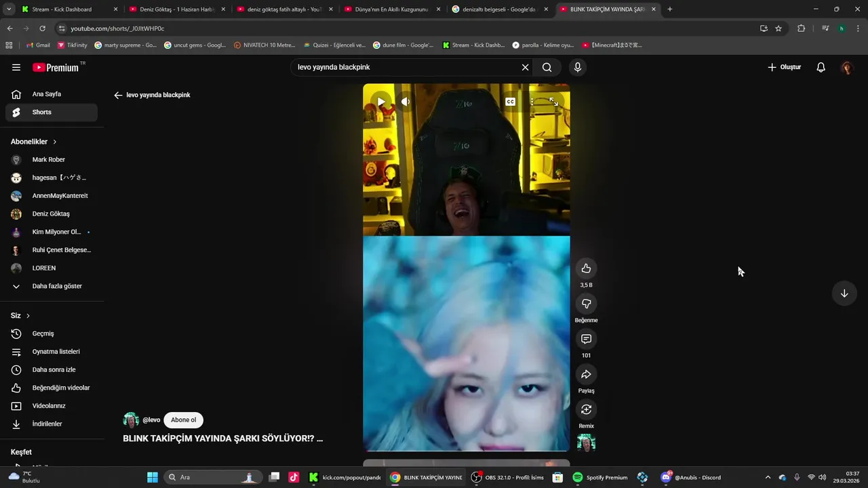This screenshot has width=868, height=488.
Task: Go to next Short with down arrow
Action: pyautogui.click(x=844, y=293)
